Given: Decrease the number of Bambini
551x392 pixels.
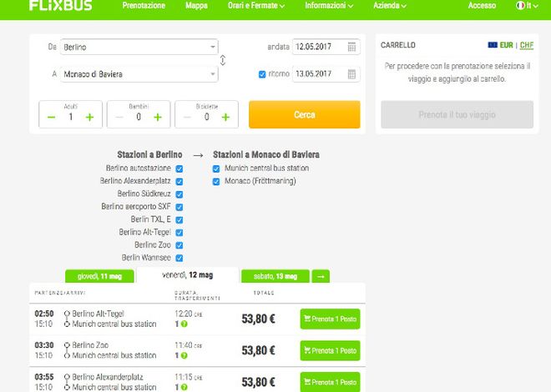Looking at the screenshot, I should pyautogui.click(x=119, y=117).
